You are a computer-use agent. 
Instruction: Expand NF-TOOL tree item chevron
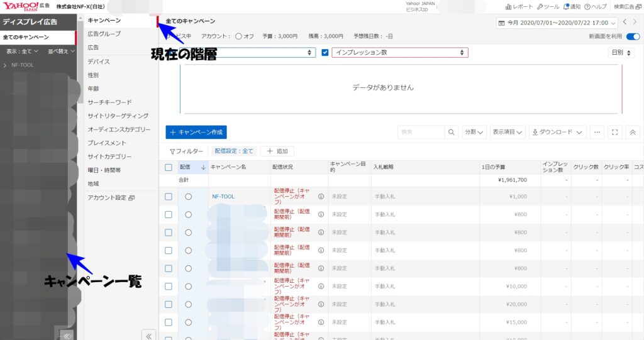click(5, 65)
